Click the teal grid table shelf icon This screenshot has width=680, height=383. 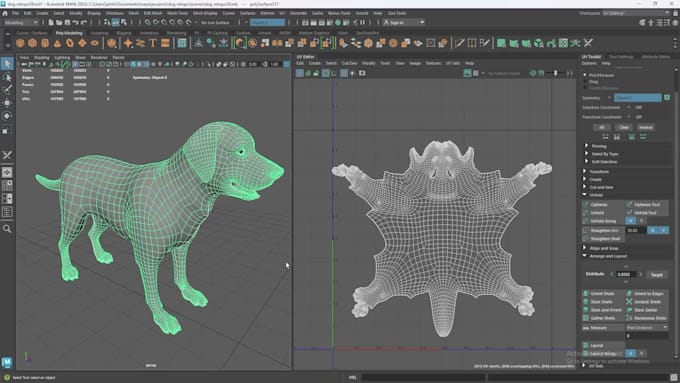pyautogui.click(x=182, y=43)
